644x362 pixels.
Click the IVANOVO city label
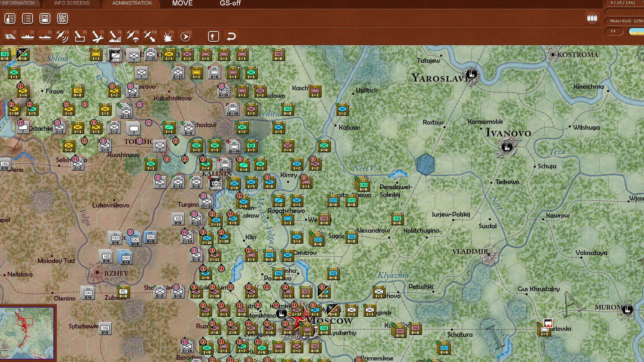(x=508, y=133)
